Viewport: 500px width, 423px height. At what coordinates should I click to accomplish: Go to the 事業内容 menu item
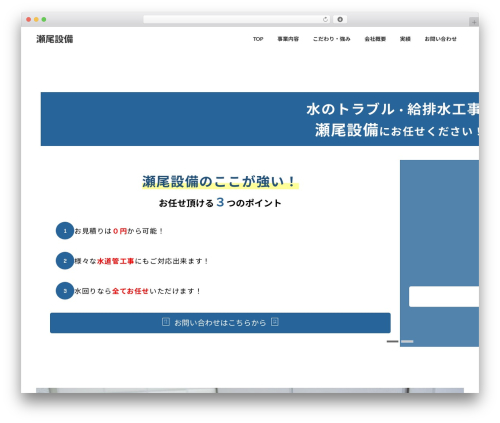[x=288, y=39]
